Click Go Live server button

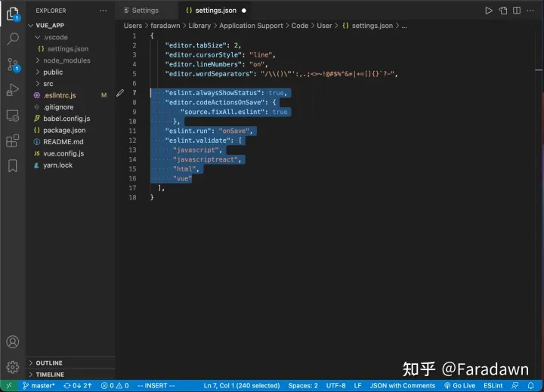click(460, 385)
